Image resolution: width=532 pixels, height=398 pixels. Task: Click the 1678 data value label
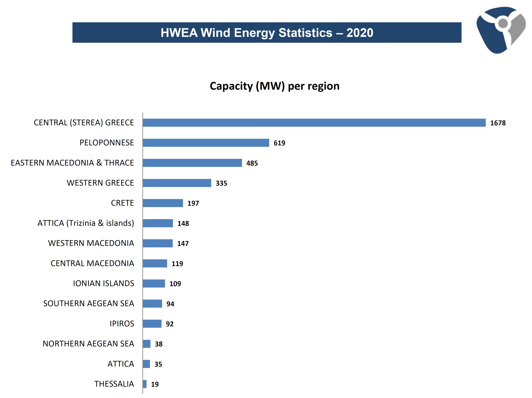pos(498,123)
